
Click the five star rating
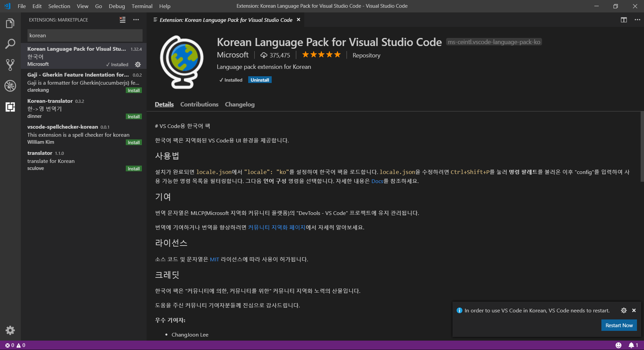click(321, 54)
